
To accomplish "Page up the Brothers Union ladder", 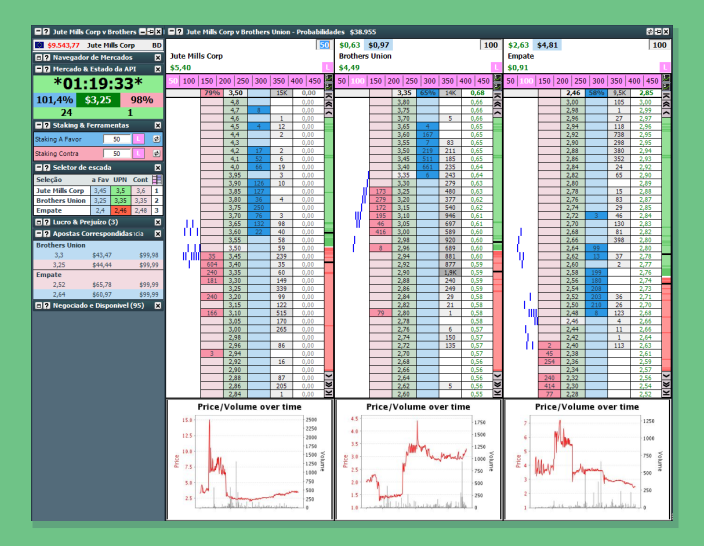I will click(x=497, y=104).
